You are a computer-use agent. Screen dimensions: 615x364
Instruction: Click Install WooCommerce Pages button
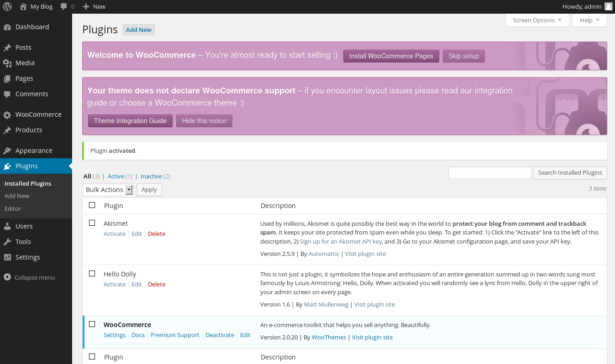pos(391,56)
